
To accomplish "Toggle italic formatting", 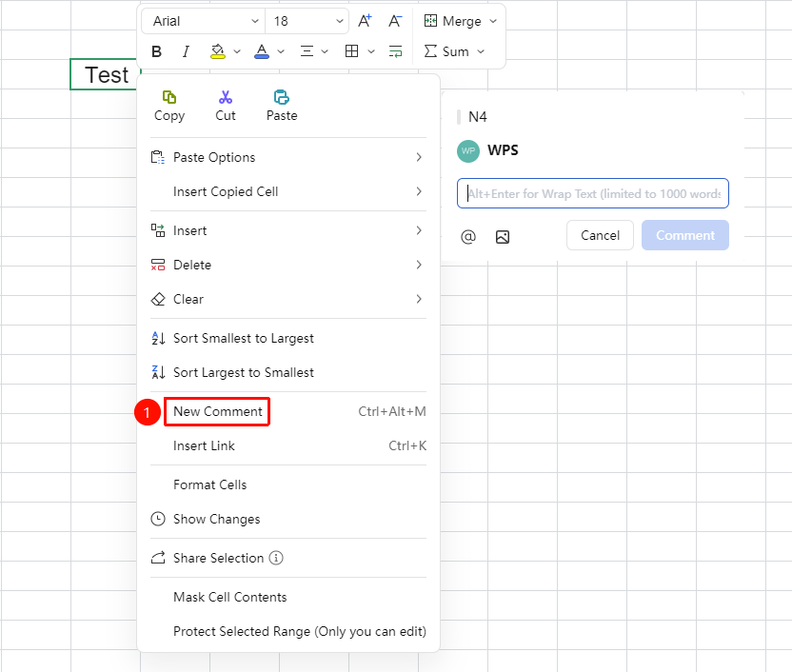I will point(186,51).
